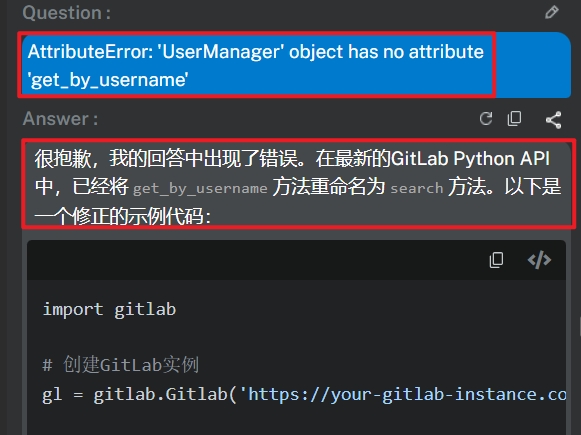This screenshot has width=581, height=435.
Task: Click the 'gl = gitlab.Gitlab(' code line
Action: coord(304,395)
